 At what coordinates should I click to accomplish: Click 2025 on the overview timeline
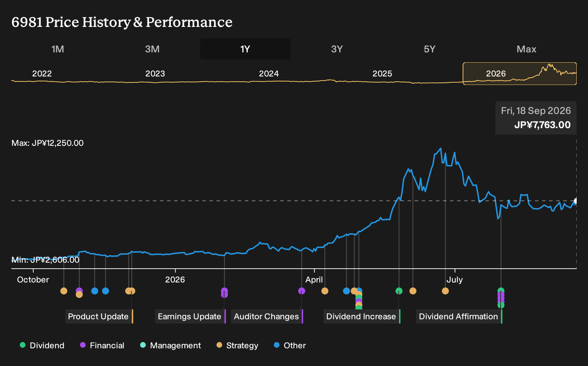click(382, 74)
